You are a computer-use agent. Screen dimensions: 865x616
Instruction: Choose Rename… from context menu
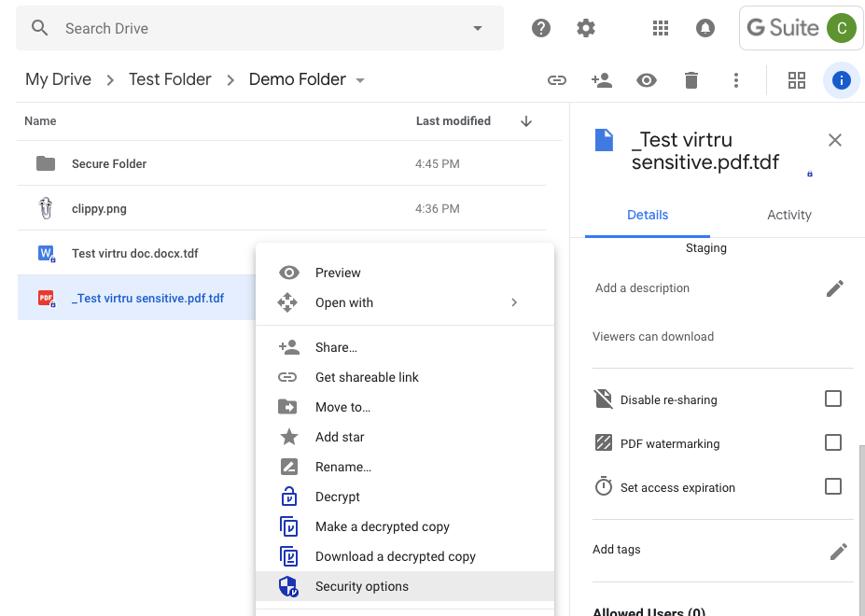(405, 467)
